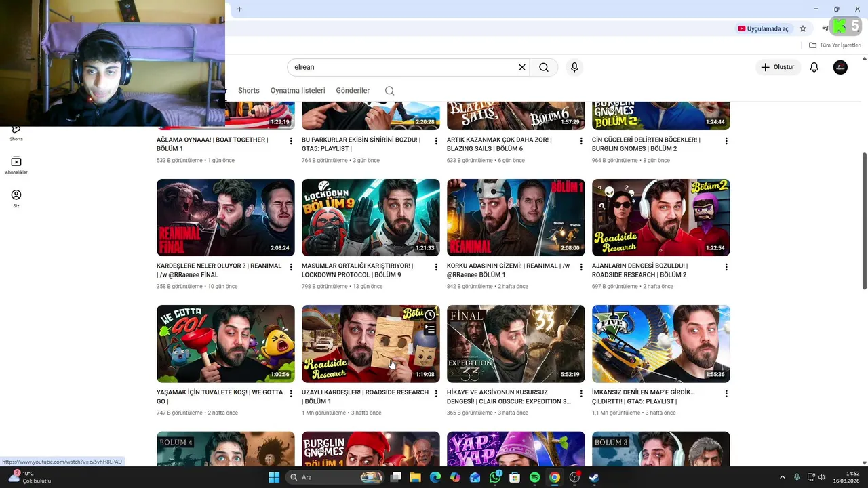Open Chrome media controls icon
Screen dimensions: 868x488
point(825,28)
